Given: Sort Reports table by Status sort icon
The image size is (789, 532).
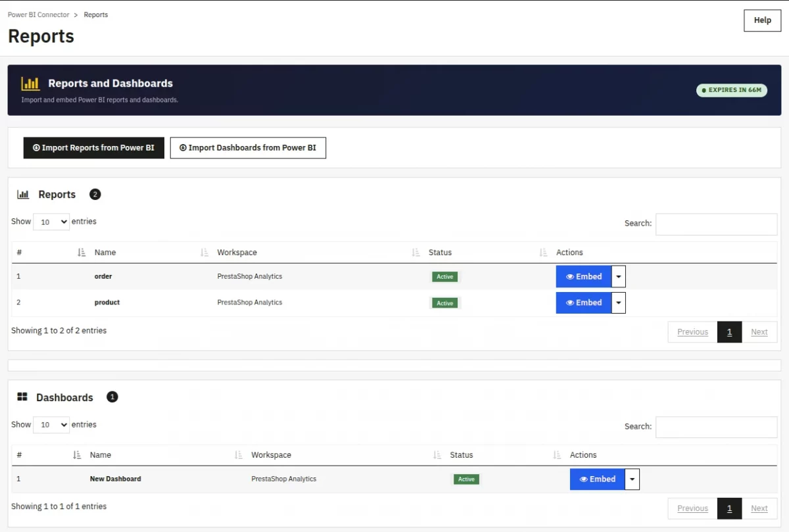Looking at the screenshot, I should coord(543,253).
